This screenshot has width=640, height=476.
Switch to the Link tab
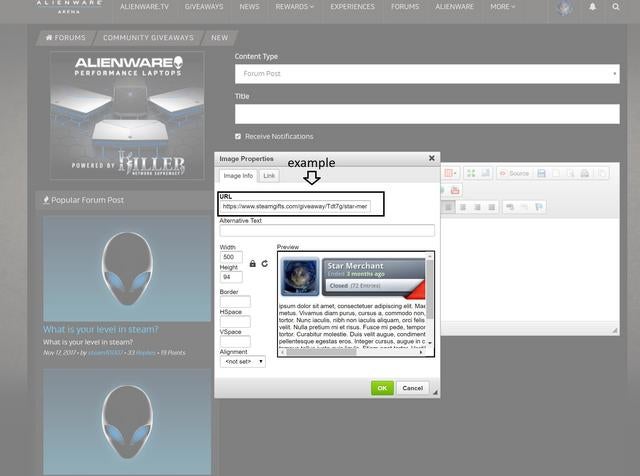pyautogui.click(x=269, y=176)
